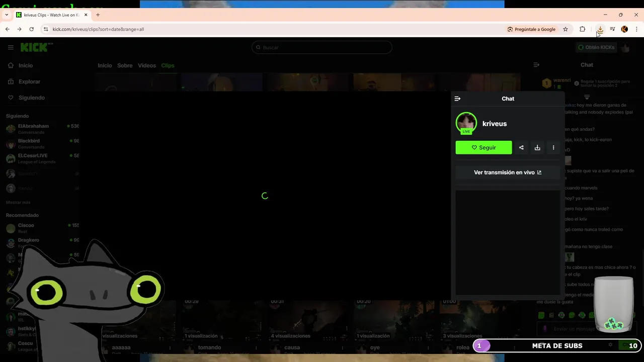Open the clip titled aaaaaa
Viewport: 644px width, 362px height.
tap(121, 347)
